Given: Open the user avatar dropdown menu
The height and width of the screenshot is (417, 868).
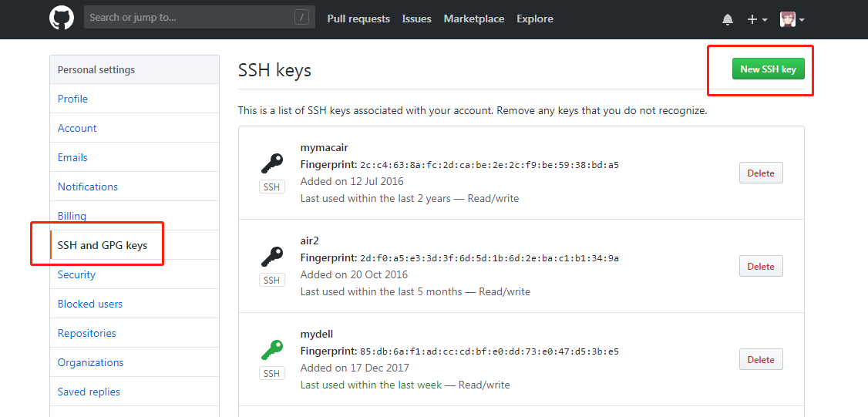Looking at the screenshot, I should (792, 19).
